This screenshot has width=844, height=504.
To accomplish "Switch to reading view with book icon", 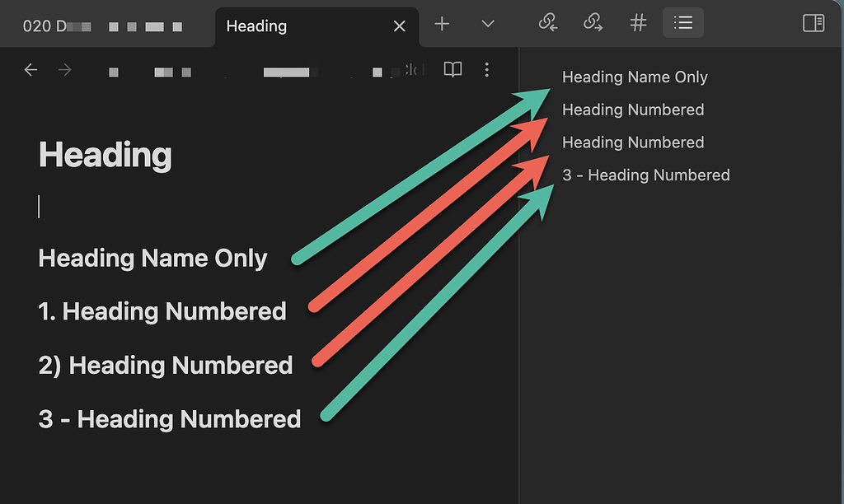I will pos(452,70).
